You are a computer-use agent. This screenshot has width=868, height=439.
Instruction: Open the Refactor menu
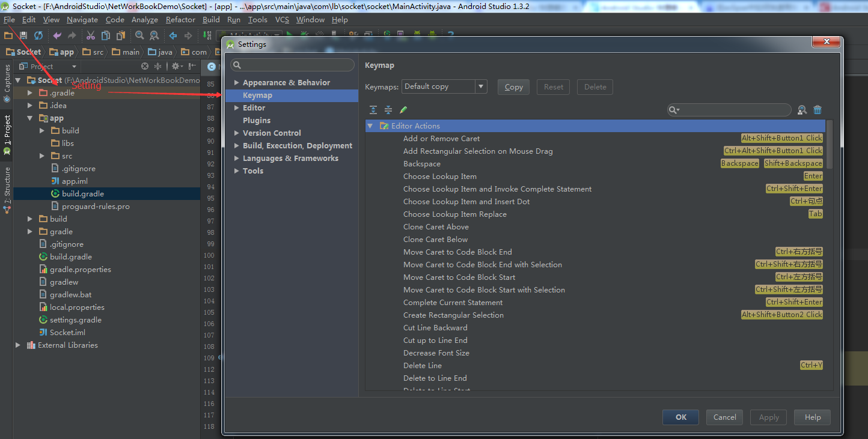pyautogui.click(x=180, y=20)
